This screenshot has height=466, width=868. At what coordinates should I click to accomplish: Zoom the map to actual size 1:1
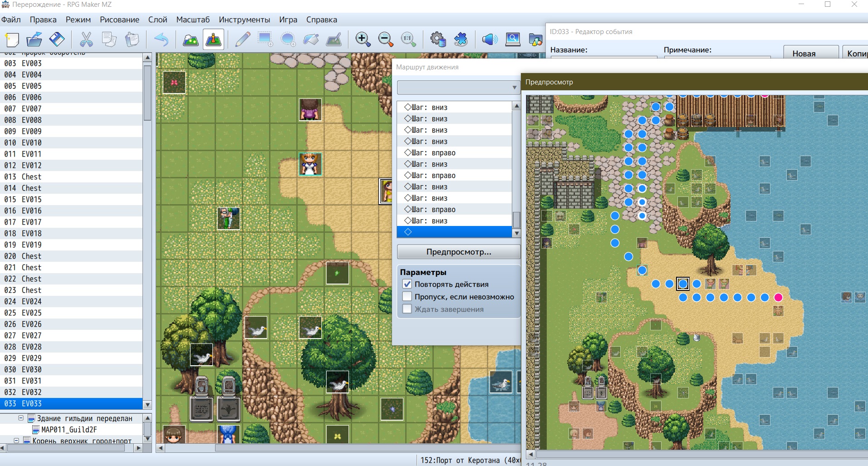pos(408,39)
